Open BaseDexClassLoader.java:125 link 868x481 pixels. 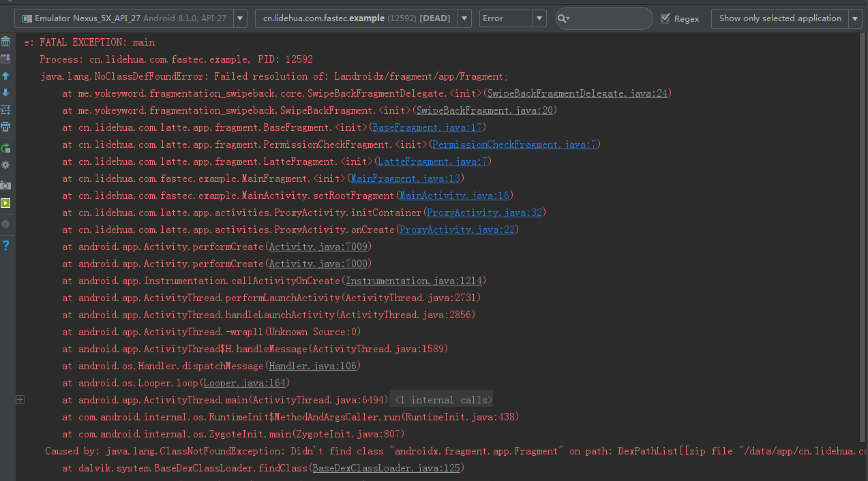click(x=385, y=468)
